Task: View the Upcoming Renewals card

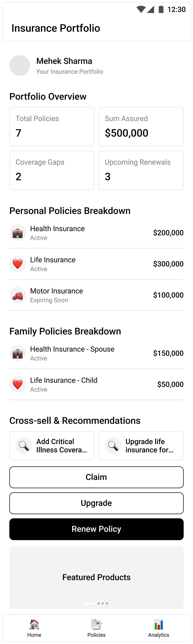Action: (141, 170)
